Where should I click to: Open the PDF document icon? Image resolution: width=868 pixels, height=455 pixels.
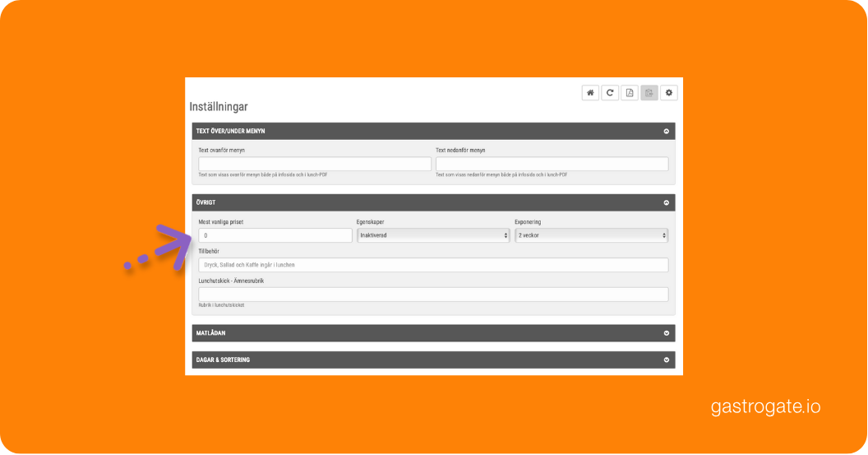(630, 93)
